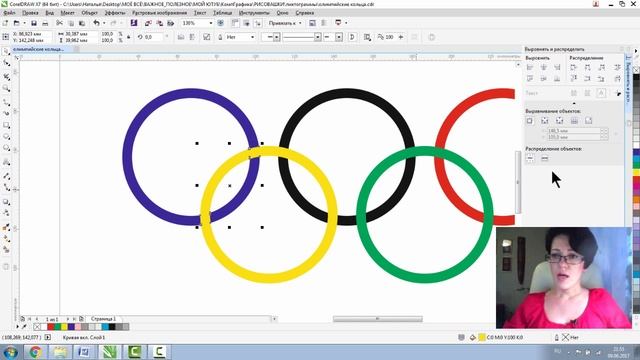Open the Объект menu

click(89, 13)
